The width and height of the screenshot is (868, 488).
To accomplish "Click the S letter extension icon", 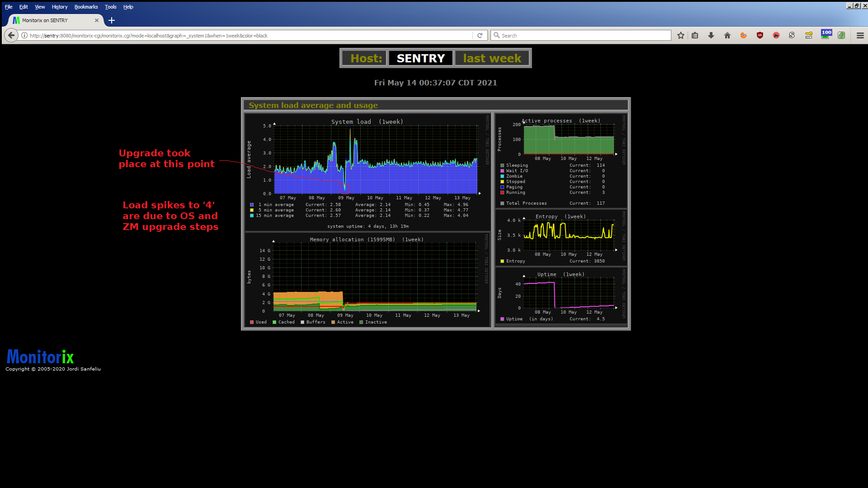I will tap(792, 35).
